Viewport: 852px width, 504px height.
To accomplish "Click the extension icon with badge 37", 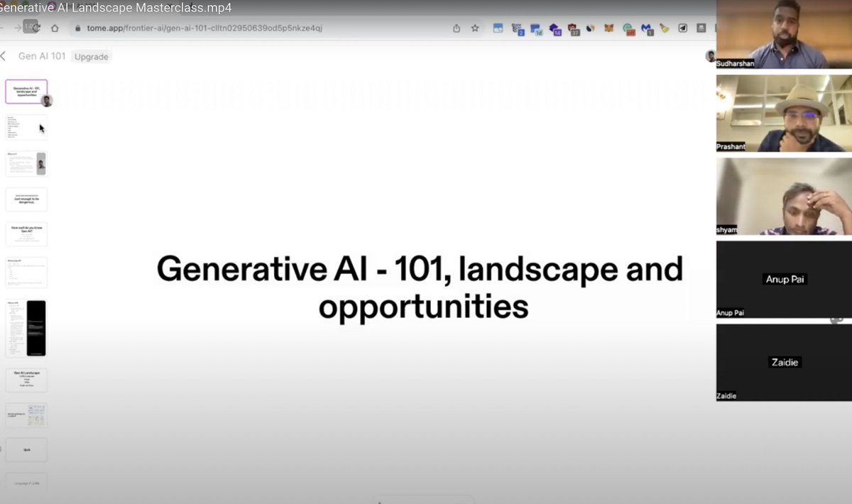I will coord(572,29).
